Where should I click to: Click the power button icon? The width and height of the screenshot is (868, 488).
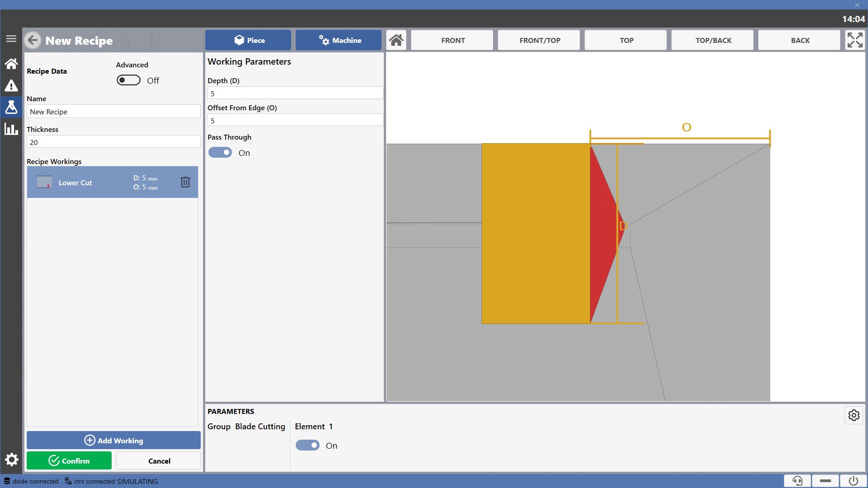click(x=854, y=481)
